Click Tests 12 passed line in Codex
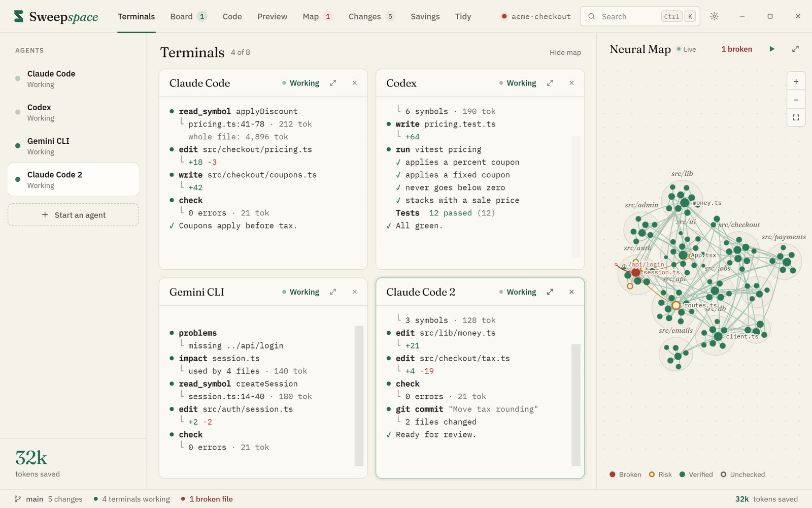 pos(445,213)
